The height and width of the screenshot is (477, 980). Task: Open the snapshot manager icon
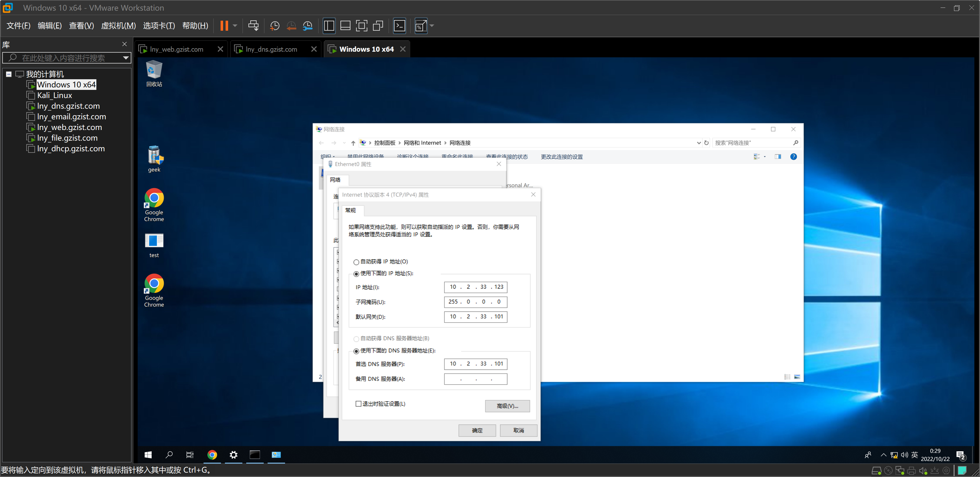tap(308, 26)
